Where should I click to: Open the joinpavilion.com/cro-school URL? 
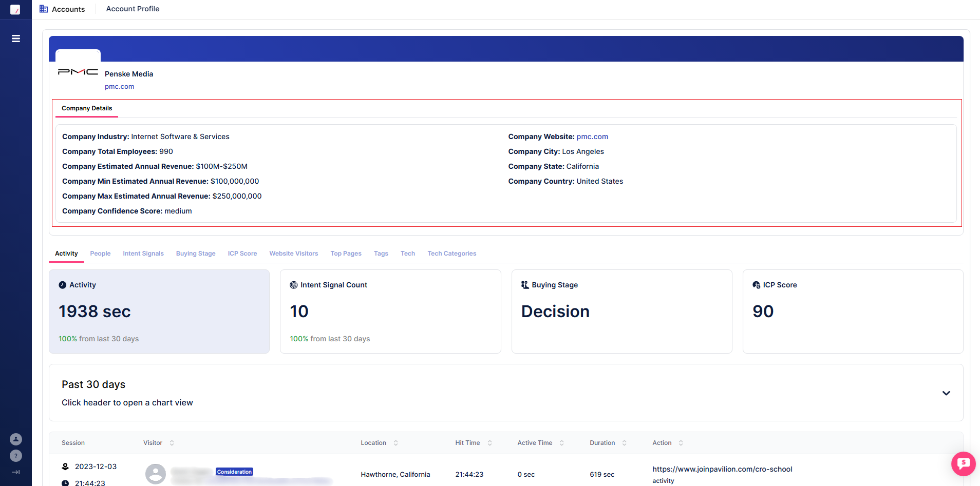point(722,469)
